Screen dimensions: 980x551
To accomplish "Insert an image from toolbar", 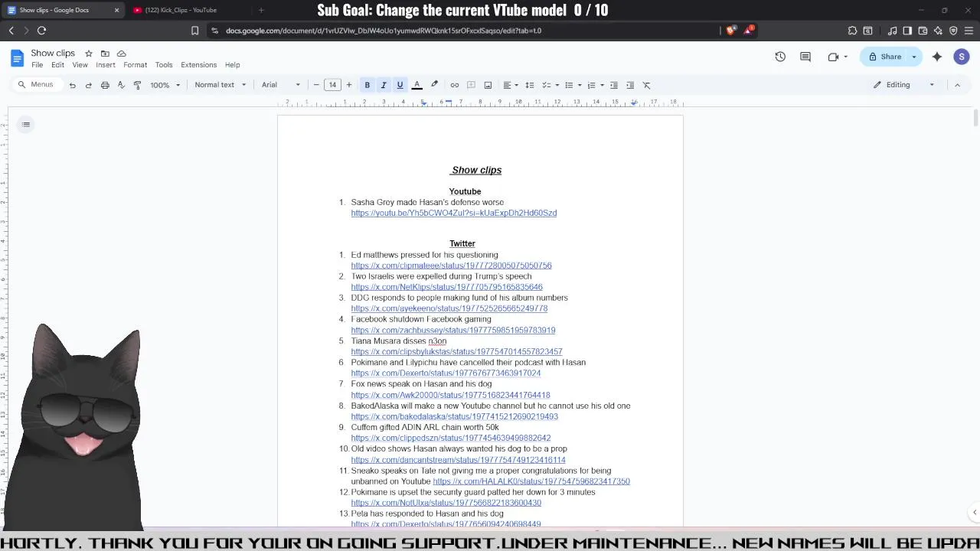I will tap(488, 85).
